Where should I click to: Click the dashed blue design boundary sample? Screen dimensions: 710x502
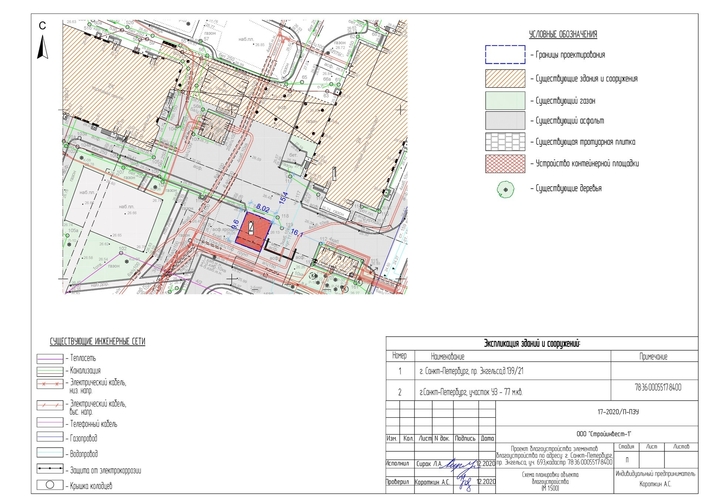click(505, 54)
